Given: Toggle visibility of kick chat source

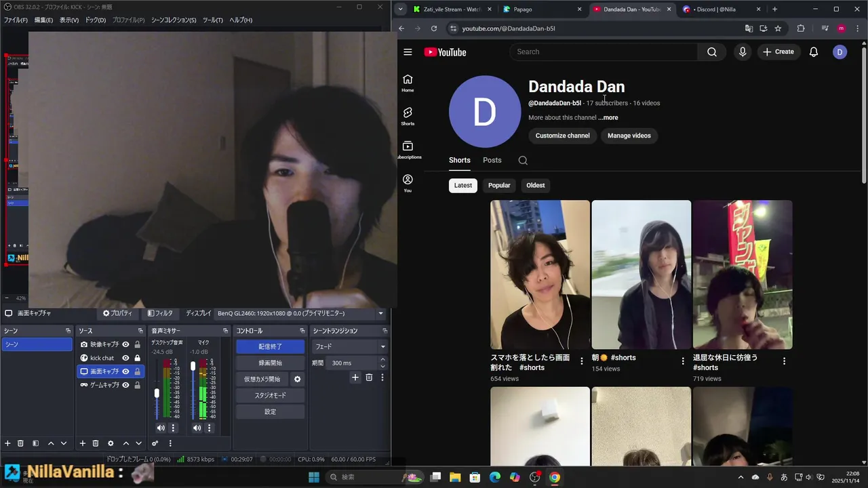Looking at the screenshot, I should coord(125,358).
